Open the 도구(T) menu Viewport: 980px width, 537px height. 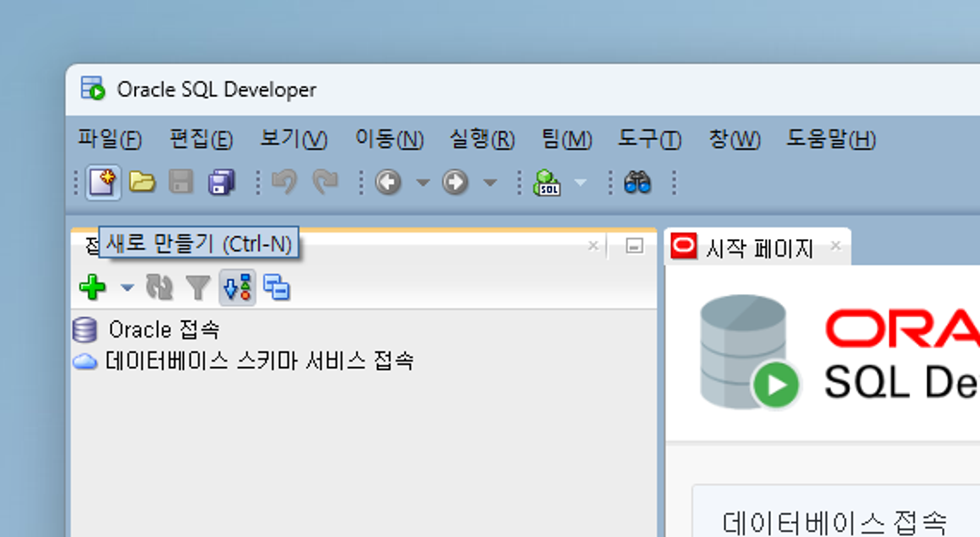click(650, 139)
